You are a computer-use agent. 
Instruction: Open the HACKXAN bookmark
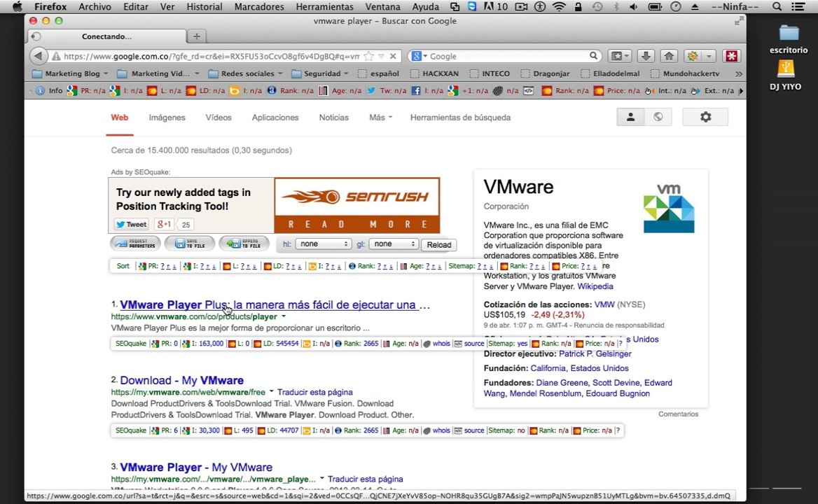pos(434,73)
